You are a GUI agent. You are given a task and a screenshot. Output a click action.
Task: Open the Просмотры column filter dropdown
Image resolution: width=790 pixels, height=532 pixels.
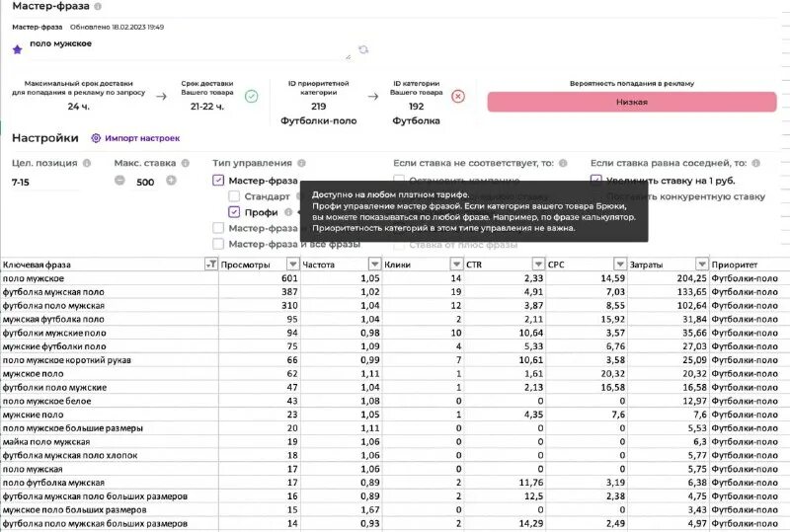tap(292, 264)
